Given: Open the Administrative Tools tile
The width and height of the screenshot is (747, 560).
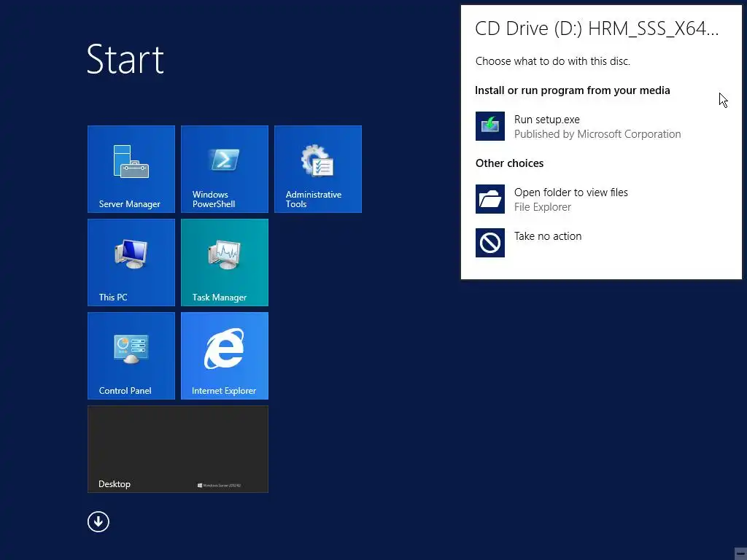Looking at the screenshot, I should click(x=318, y=169).
